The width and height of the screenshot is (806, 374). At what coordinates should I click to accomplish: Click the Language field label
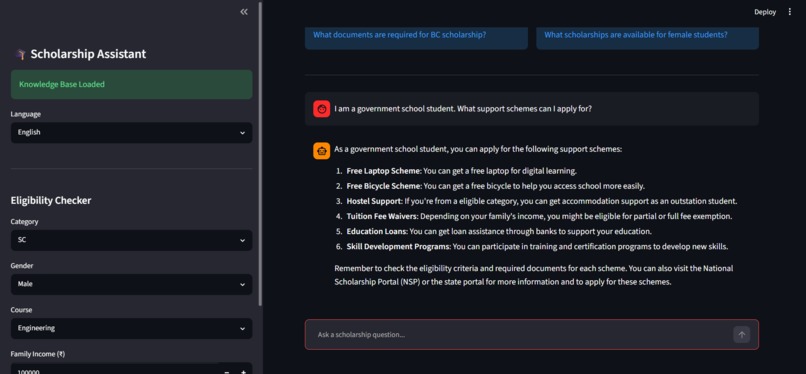pos(26,114)
